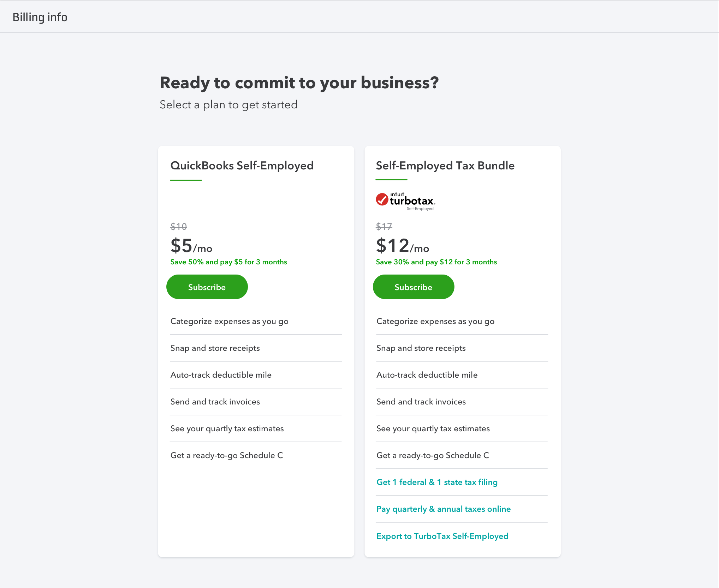719x588 pixels.
Task: Click Get 1 federal & 1 state tax filing
Action: point(437,482)
